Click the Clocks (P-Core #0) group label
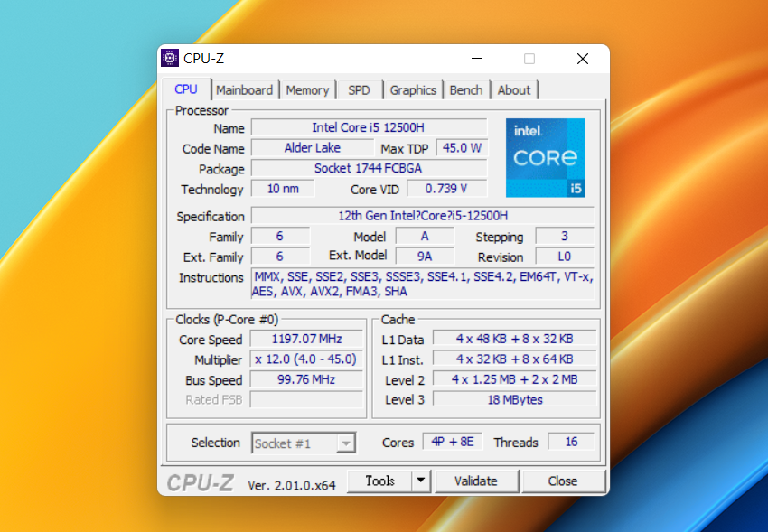The image size is (768, 532). [227, 320]
